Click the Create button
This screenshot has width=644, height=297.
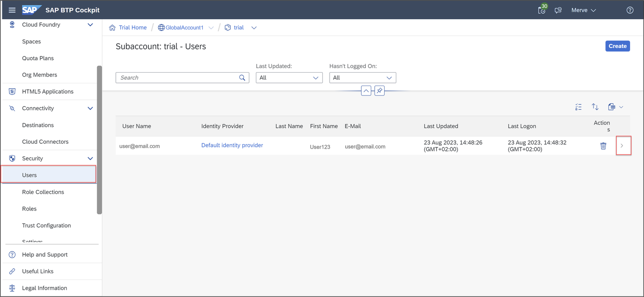point(618,46)
